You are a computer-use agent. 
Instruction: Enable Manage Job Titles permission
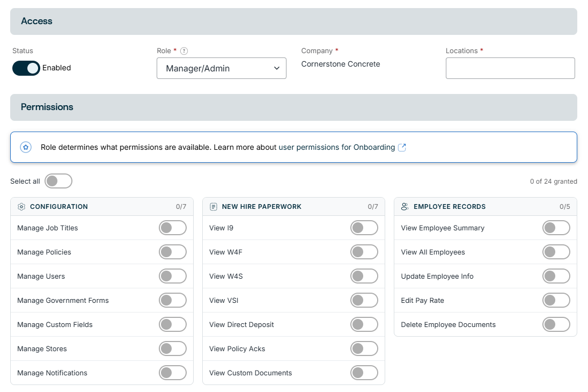[173, 228]
